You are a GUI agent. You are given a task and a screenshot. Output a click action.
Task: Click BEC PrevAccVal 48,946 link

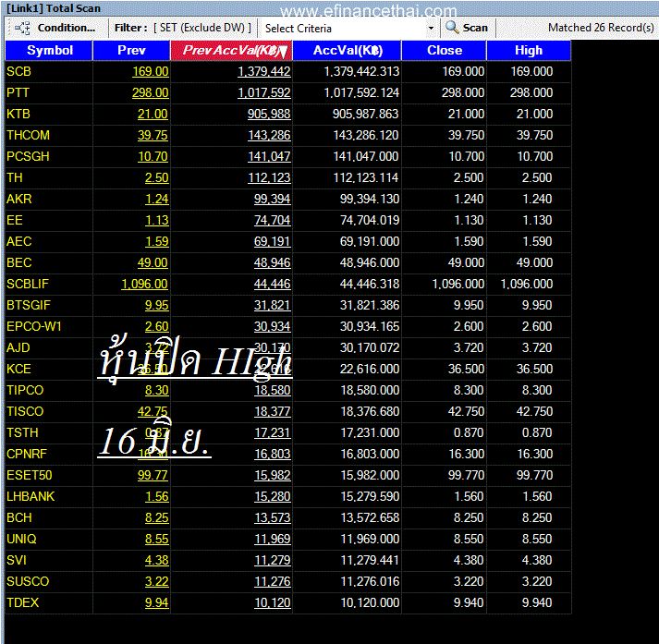(273, 263)
